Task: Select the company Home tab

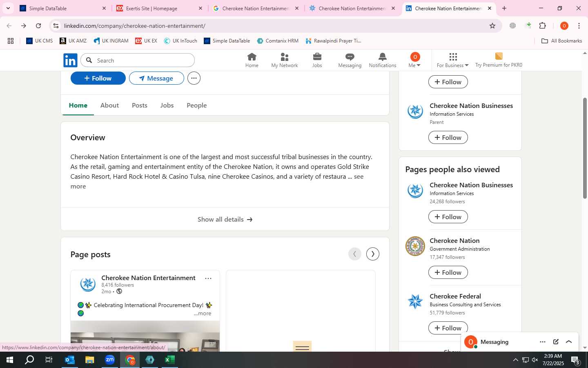Action: pos(78,105)
